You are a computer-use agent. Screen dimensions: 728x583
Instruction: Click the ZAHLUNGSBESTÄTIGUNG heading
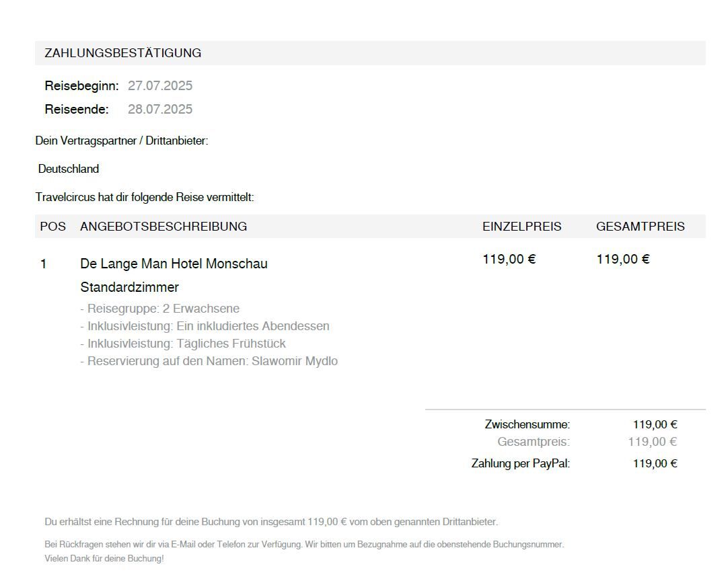point(122,53)
